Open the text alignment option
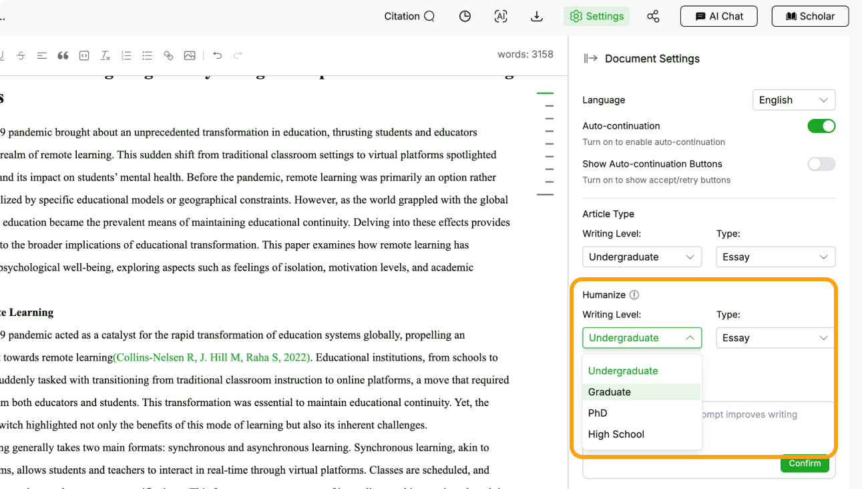Viewport: 868px width, 489px height. pos(42,55)
